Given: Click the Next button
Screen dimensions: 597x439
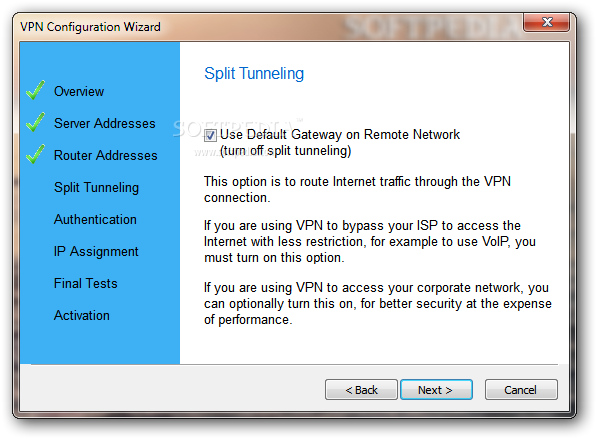Looking at the screenshot, I should (436, 390).
